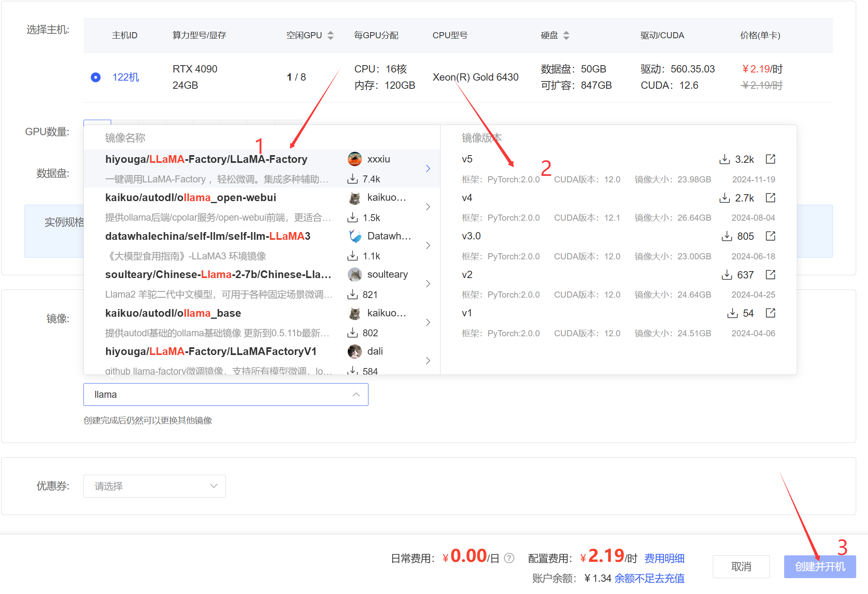The width and height of the screenshot is (868, 594).
Task: Click external link icon for v3.0 version
Action: click(770, 236)
